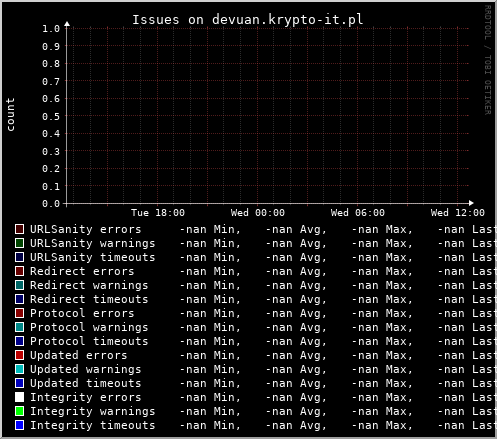
Task: Click the URLSanity warnings legend swatch
Action: (x=19, y=243)
